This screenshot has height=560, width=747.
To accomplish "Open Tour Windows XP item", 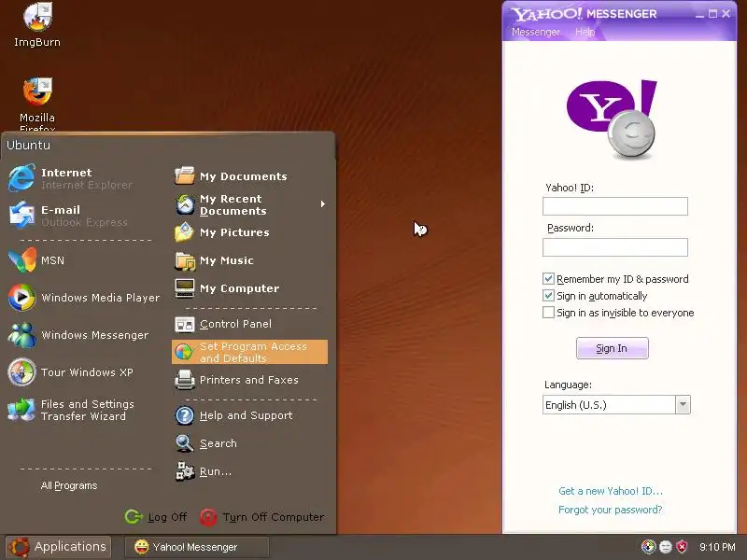I will (71, 371).
